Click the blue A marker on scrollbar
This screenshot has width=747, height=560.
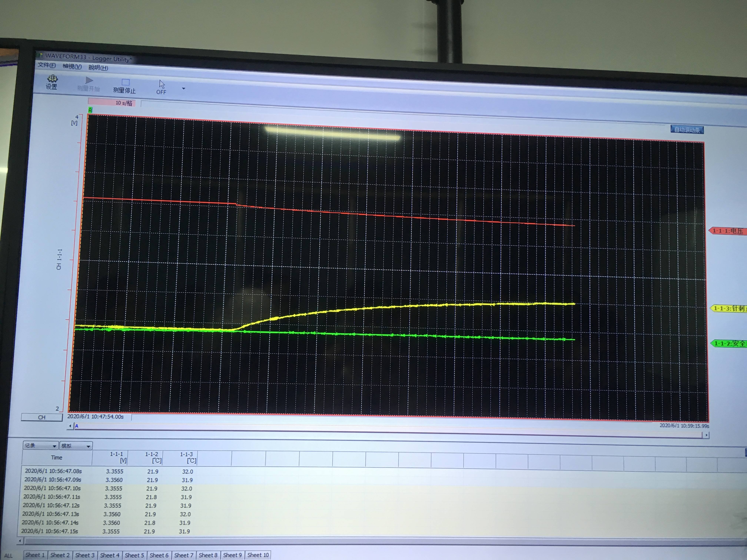[x=77, y=426]
